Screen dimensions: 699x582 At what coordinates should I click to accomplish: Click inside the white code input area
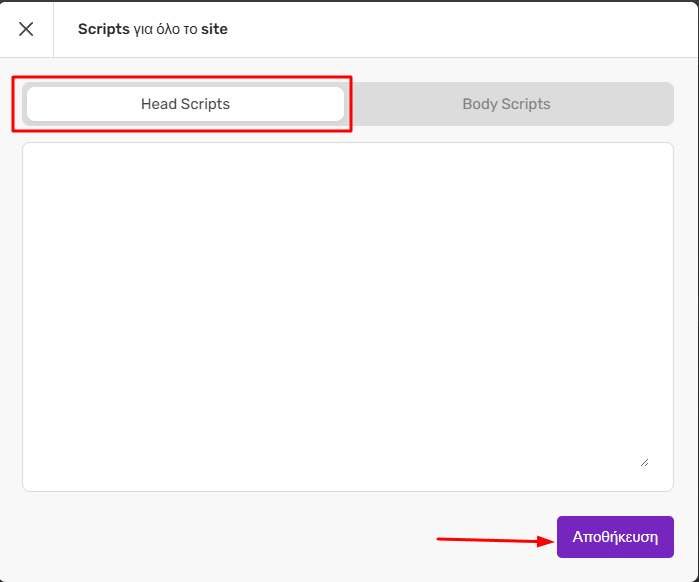click(x=348, y=317)
